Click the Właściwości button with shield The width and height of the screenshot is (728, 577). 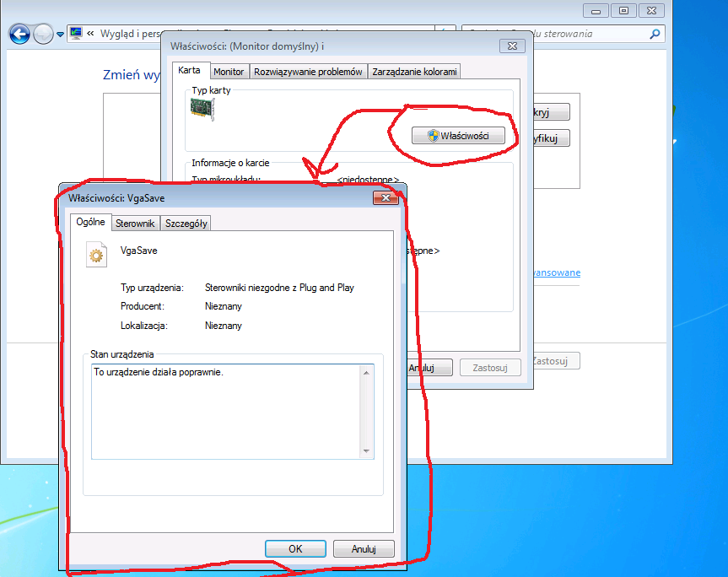pyautogui.click(x=457, y=135)
